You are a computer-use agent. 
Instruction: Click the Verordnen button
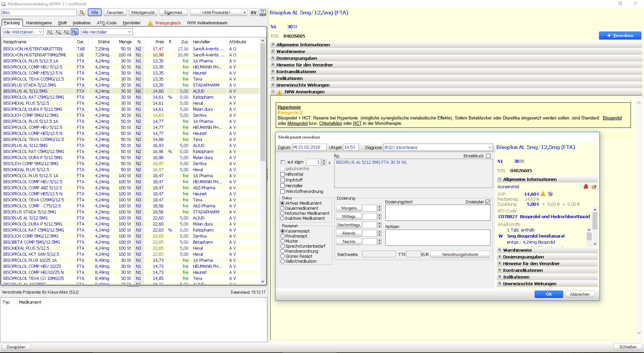tap(620, 36)
